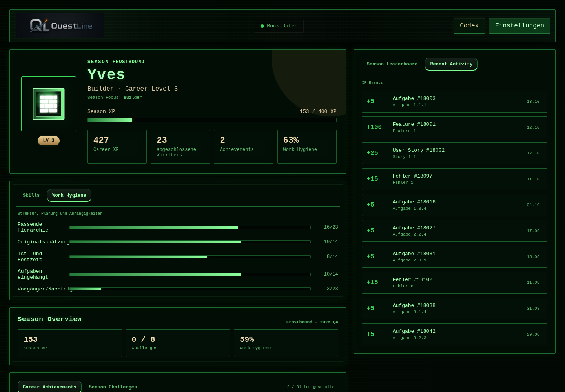565x392 pixels.
Task: Select the Recent Activity tab
Action: (451, 64)
